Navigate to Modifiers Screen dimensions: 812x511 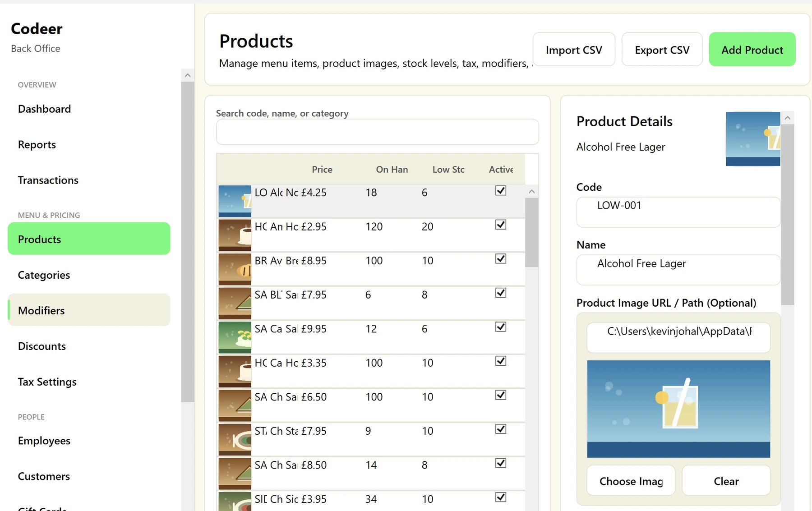click(89, 310)
